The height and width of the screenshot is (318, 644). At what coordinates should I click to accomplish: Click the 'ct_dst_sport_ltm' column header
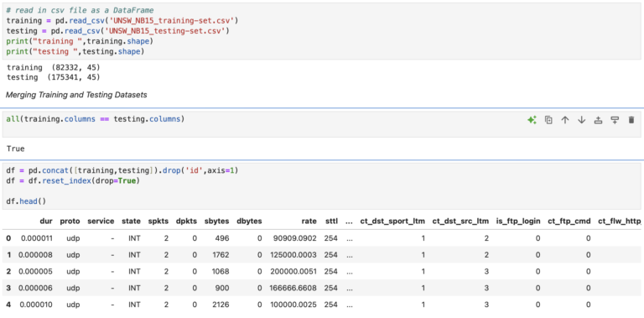(x=392, y=221)
